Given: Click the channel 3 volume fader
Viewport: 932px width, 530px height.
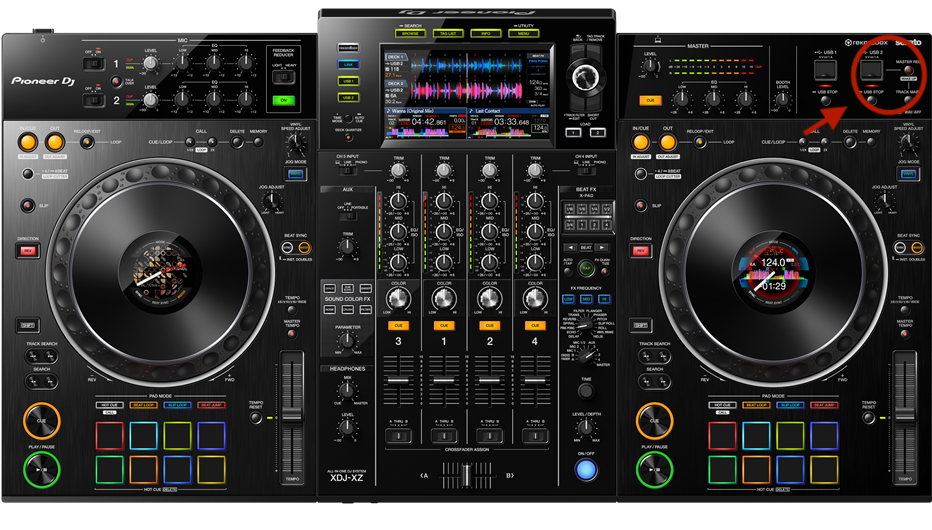Looking at the screenshot, I should click(x=398, y=381).
